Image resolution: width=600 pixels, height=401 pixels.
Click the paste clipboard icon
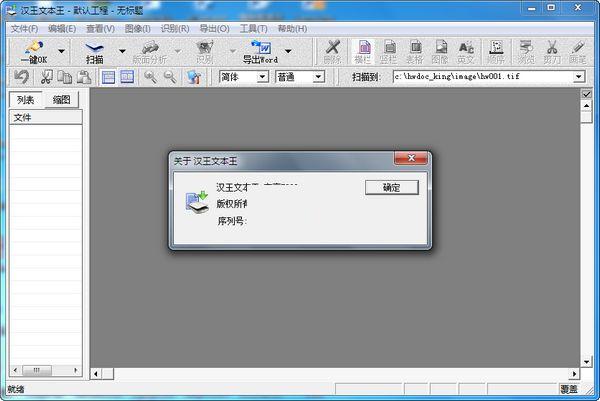pyautogui.click(x=84, y=77)
